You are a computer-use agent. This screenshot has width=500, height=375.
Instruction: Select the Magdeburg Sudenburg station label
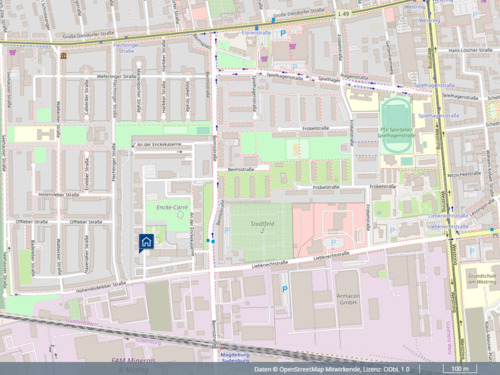(235, 357)
